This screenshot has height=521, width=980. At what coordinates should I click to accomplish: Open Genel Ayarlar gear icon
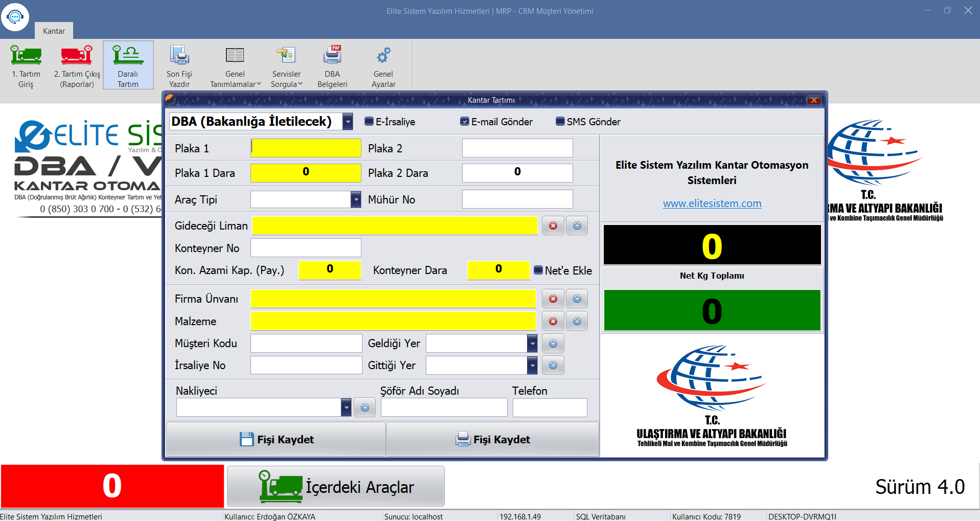click(x=383, y=55)
